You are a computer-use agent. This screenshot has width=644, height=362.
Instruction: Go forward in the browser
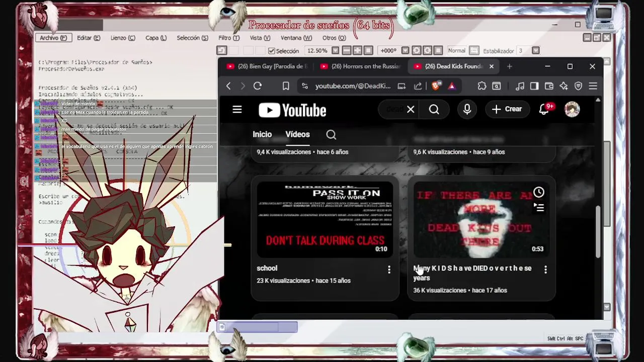coord(243,86)
